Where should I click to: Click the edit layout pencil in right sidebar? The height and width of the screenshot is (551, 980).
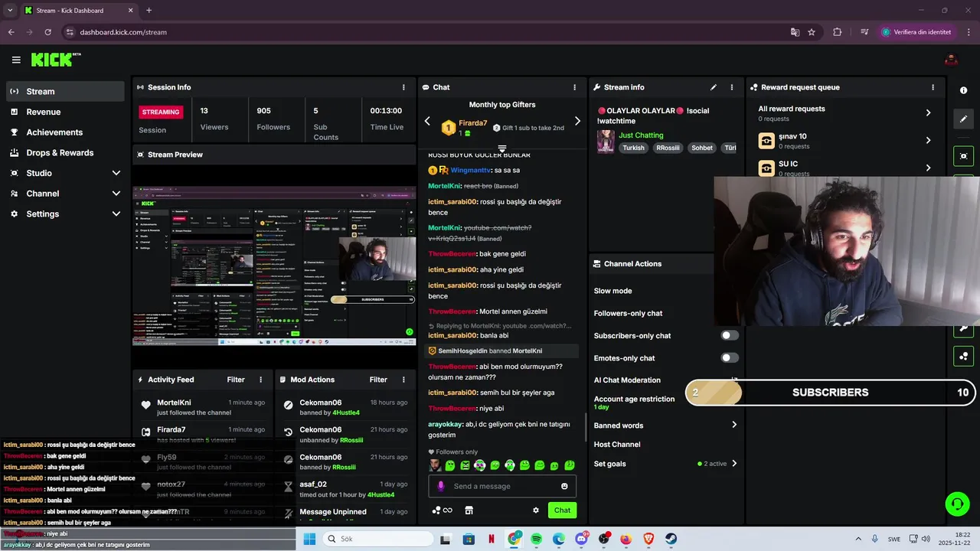[x=963, y=119]
